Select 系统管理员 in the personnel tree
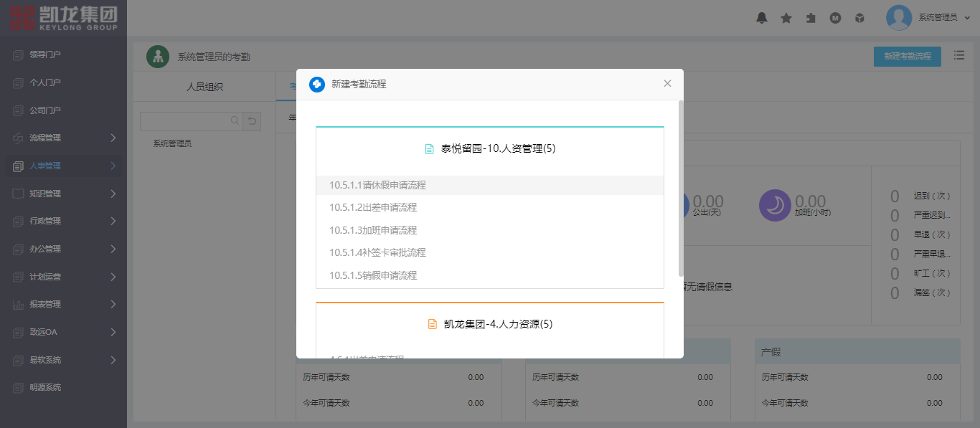The width and height of the screenshot is (980, 428). 172,143
